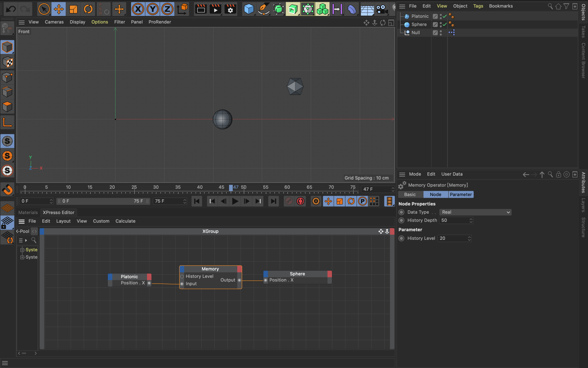Click the timeline playhead at frame 47
588x368 pixels.
[x=231, y=188]
